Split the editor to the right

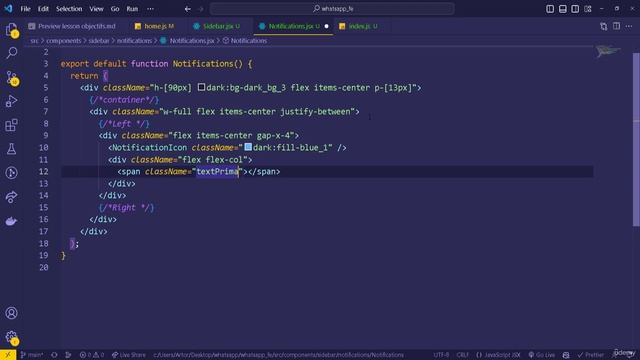[616, 26]
